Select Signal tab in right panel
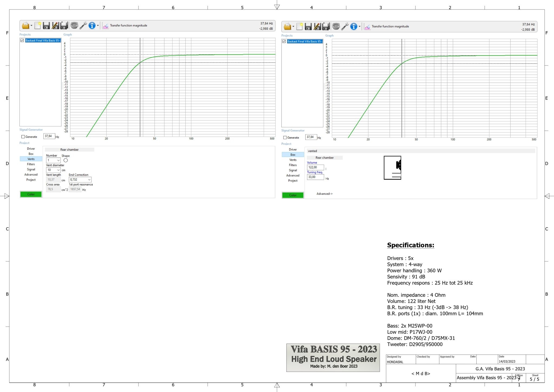 [293, 170]
